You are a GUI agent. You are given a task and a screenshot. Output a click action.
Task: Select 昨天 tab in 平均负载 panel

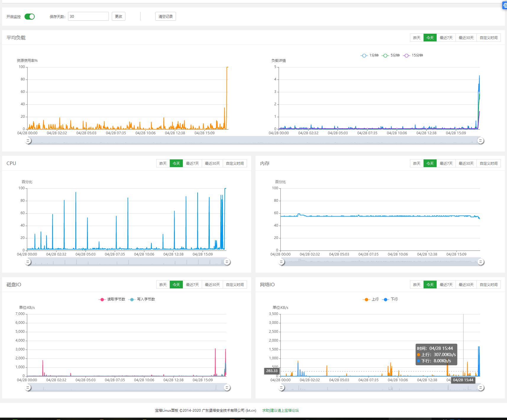click(x=416, y=38)
